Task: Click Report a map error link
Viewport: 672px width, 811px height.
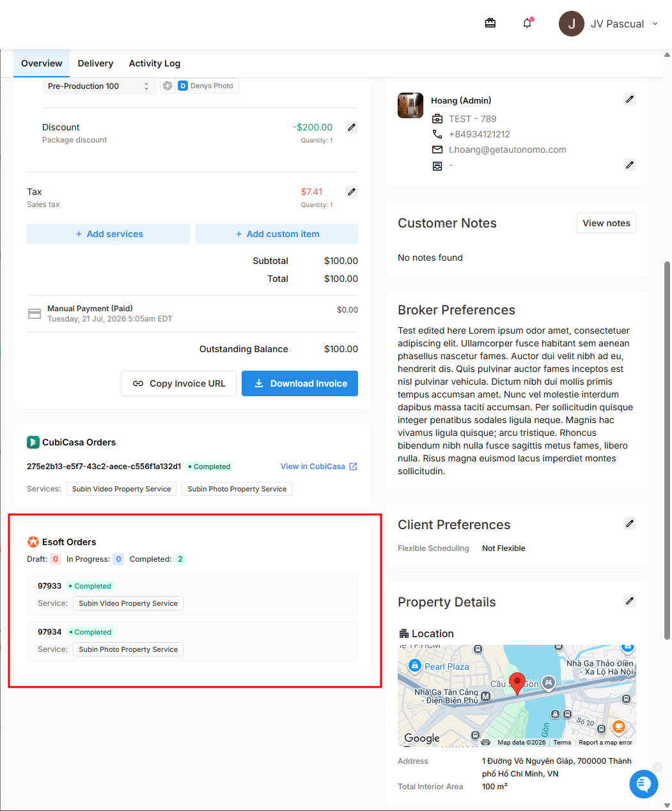Action: point(606,743)
